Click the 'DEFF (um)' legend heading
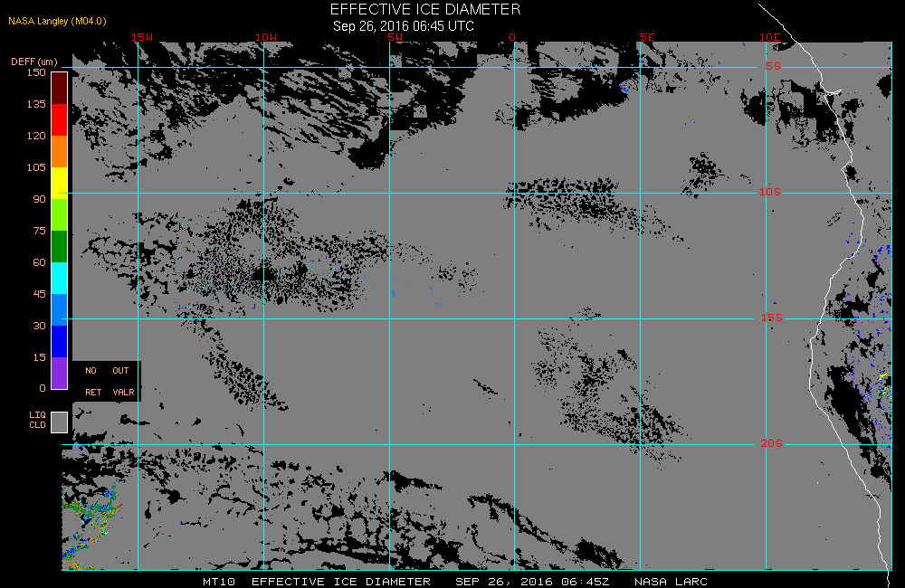 coord(34,62)
